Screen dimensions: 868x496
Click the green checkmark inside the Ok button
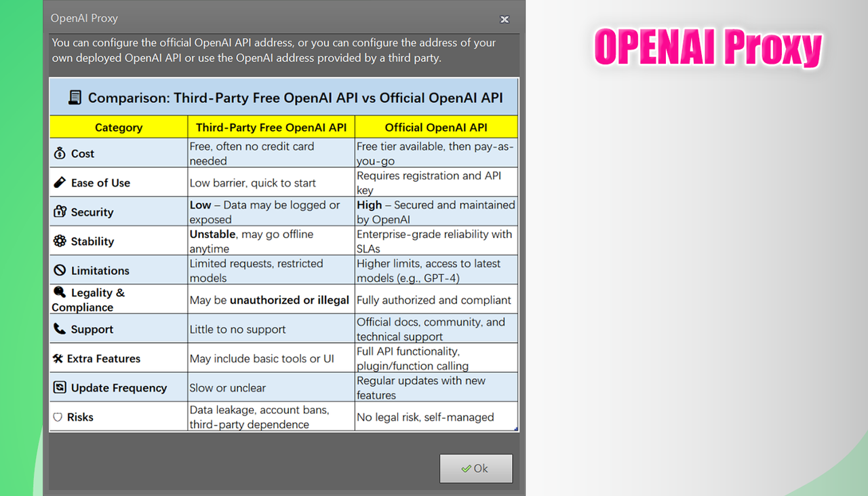coord(466,468)
